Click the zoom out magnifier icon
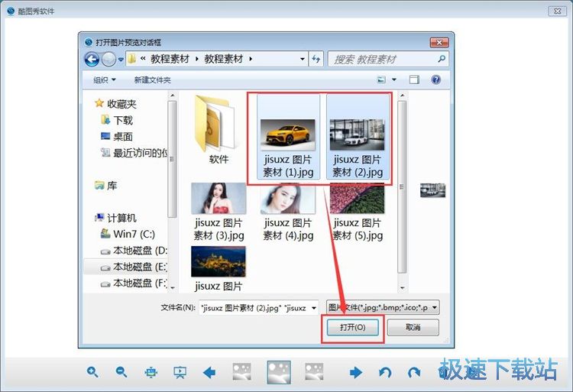This screenshot has width=573, height=392. coord(121,372)
